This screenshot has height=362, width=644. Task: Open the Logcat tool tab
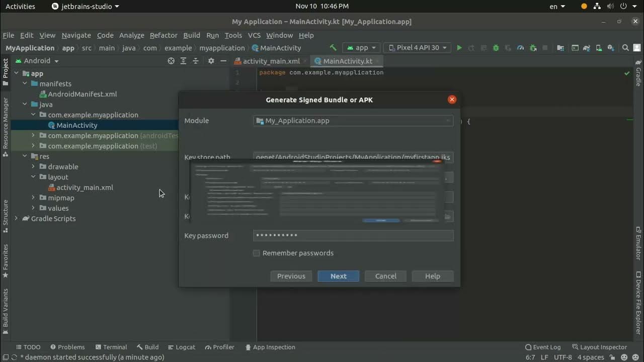(x=181, y=347)
